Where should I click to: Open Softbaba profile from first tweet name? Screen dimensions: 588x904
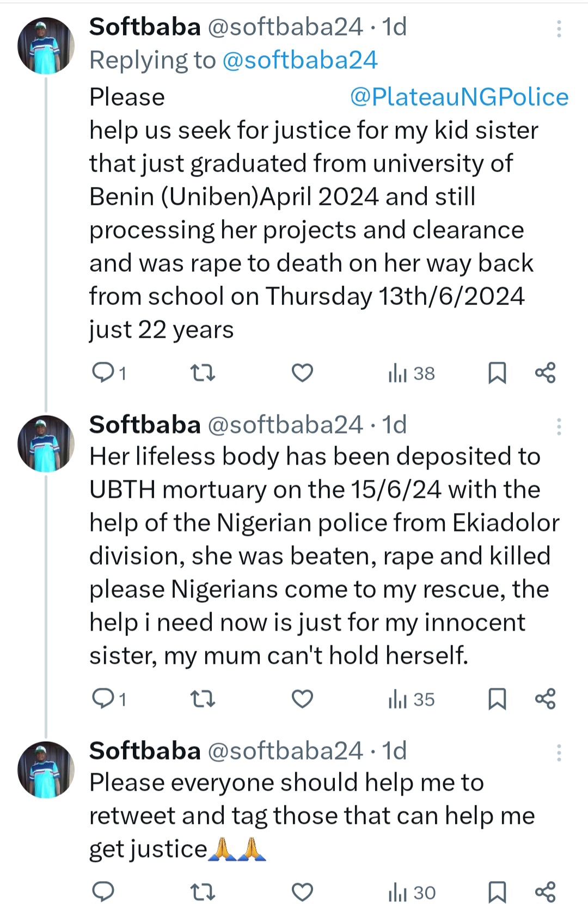click(x=145, y=27)
